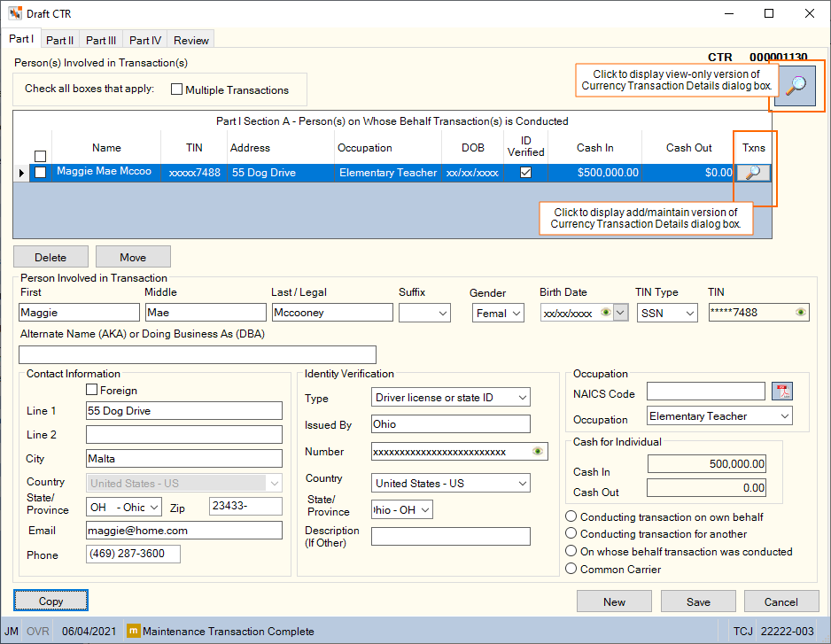This screenshot has width=831, height=644.
Task: Reveal the TIN with its eye icon
Action: pos(800,312)
